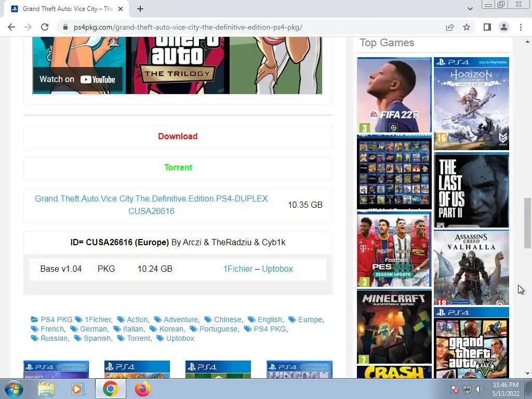Click the page vertical scrollbar thumb
Image resolution: width=532 pixels, height=399 pixels.
click(x=527, y=223)
